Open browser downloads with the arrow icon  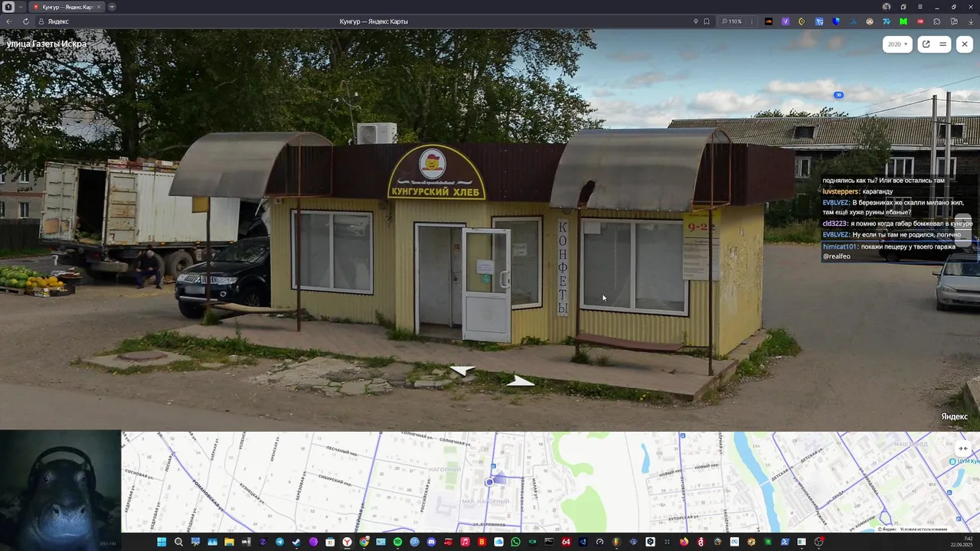pos(971,21)
